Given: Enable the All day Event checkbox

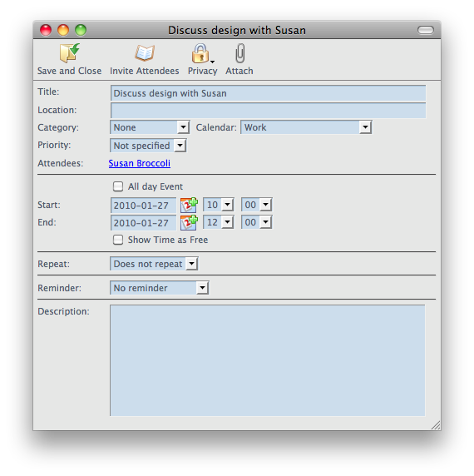Looking at the screenshot, I should point(118,186).
